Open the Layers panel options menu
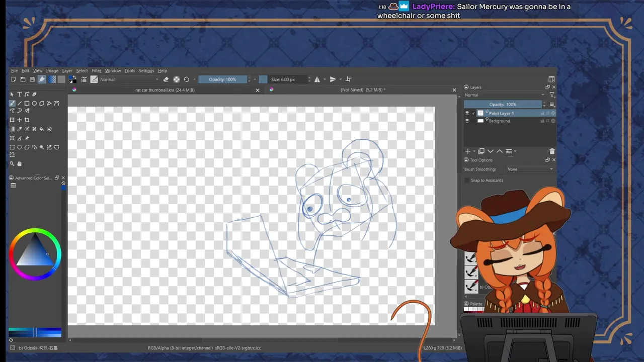Image resolution: width=644 pixels, height=362 pixels. (552, 105)
